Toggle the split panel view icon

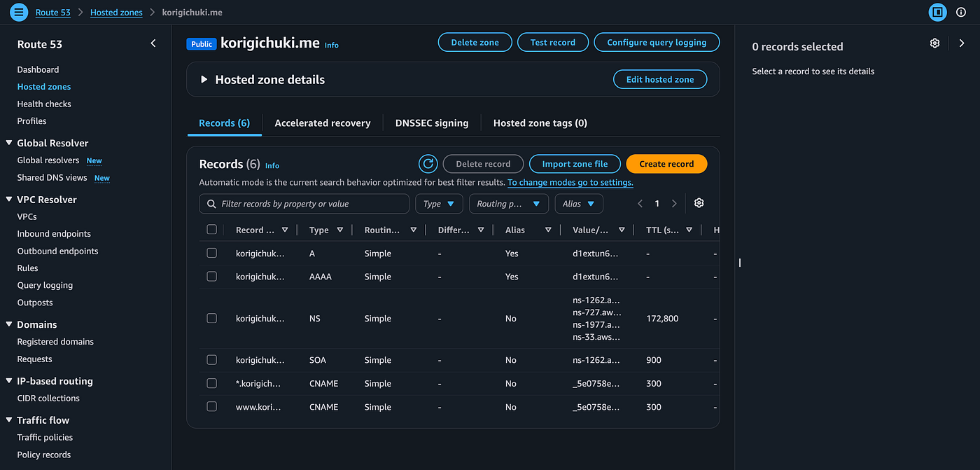(937, 12)
